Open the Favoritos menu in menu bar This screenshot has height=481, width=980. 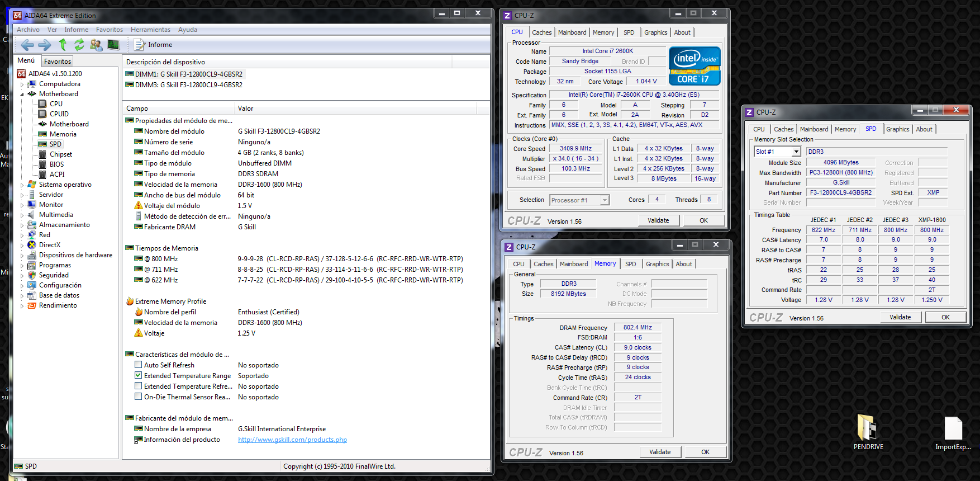pyautogui.click(x=110, y=30)
